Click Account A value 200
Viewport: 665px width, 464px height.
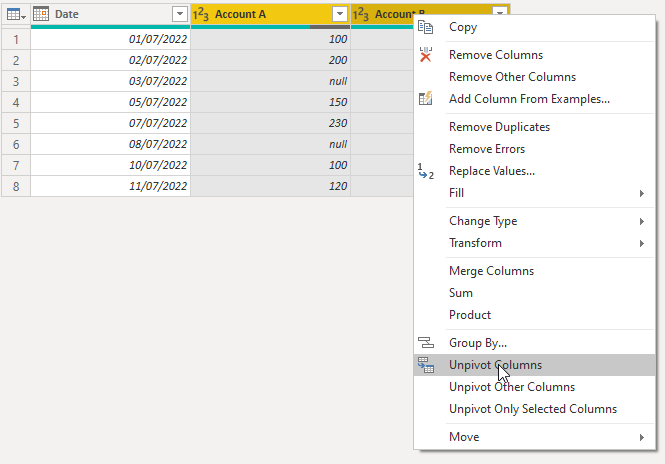(270, 60)
